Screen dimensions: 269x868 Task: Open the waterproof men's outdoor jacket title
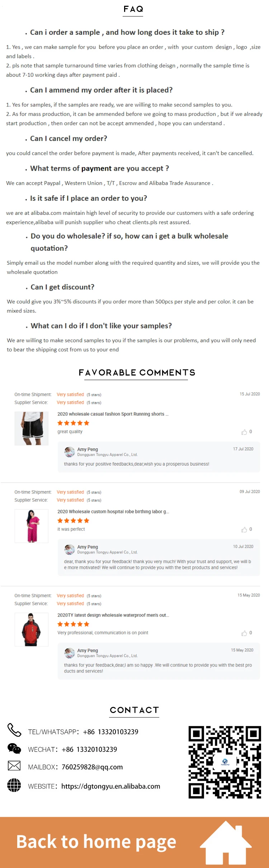coord(113,615)
